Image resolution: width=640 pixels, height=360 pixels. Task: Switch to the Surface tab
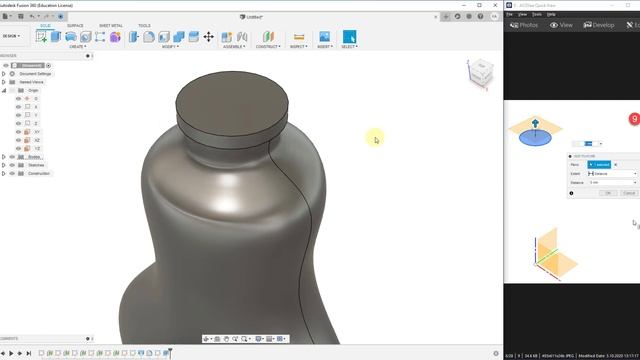click(x=75, y=25)
